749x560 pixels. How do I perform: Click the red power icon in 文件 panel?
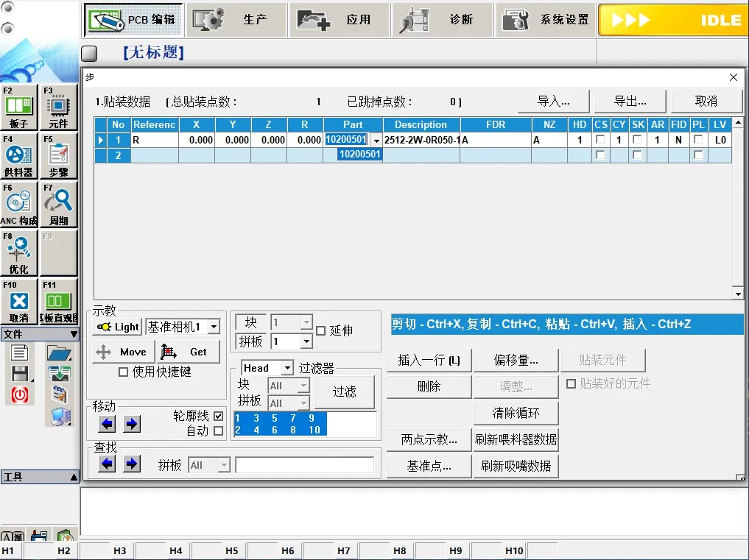point(20,395)
